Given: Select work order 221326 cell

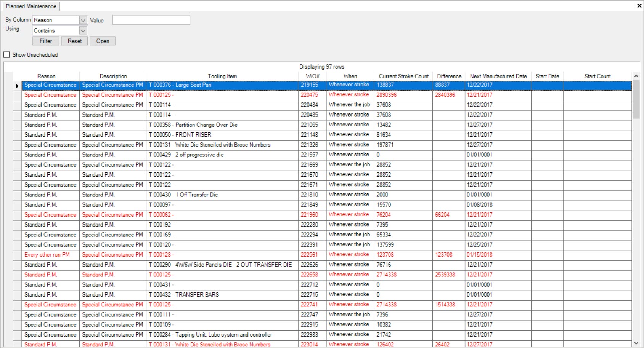Looking at the screenshot, I should pyautogui.click(x=312, y=145).
